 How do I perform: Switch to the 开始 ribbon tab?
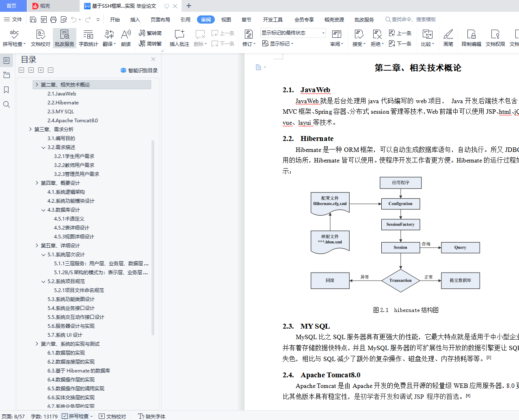(x=115, y=19)
